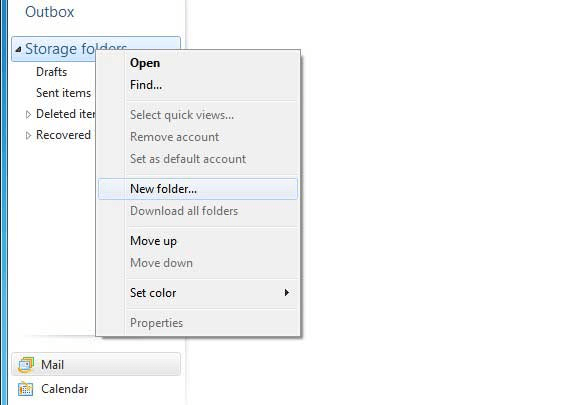The image size is (570, 405).
Task: Choose New folder... in context menu
Action: coord(198,189)
